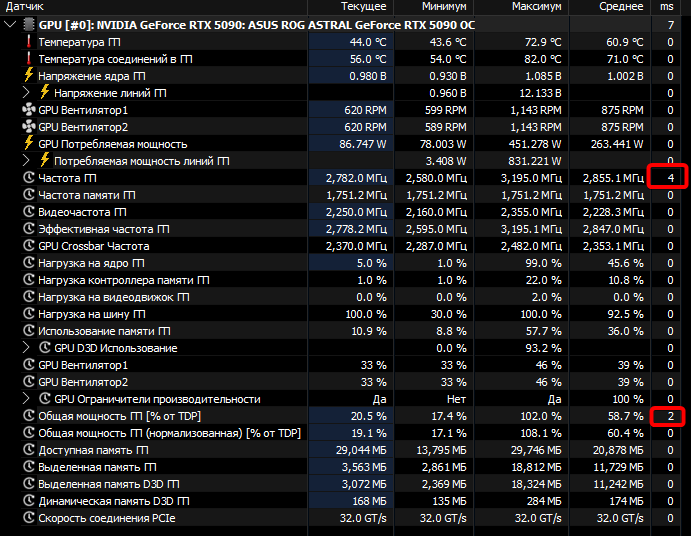
Task: Click clock icon beside Нагрузка на ядро ГП
Action: click(x=29, y=263)
